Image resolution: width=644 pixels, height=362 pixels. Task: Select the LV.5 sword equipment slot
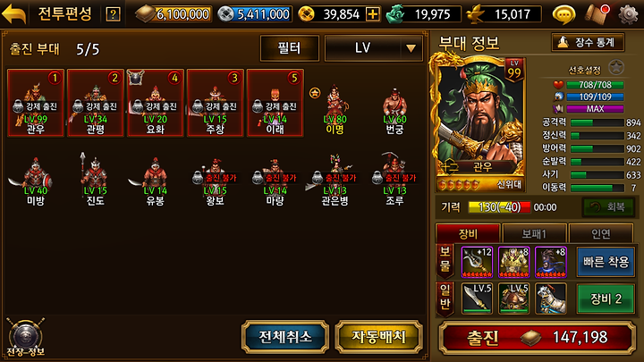pos(477,298)
